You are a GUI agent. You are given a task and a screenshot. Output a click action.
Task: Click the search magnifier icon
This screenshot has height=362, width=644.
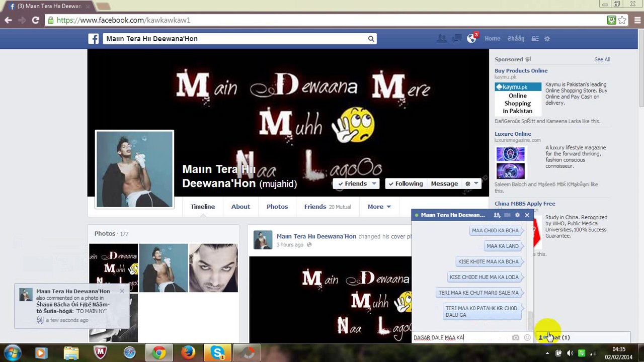371,39
